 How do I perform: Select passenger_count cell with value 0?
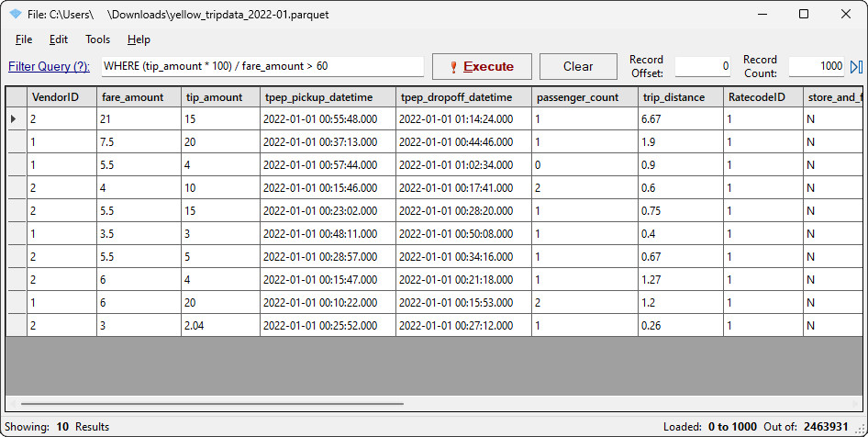pos(584,165)
